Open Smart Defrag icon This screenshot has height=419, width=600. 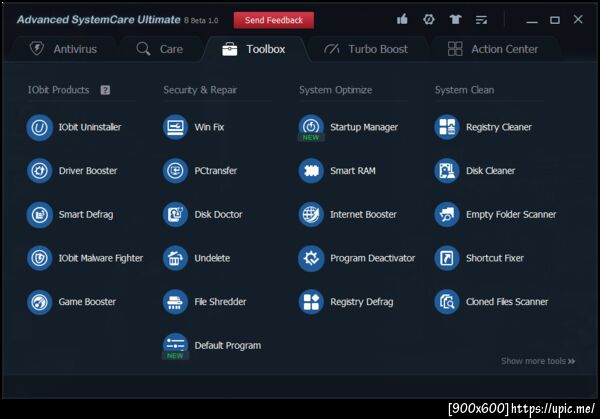tap(39, 215)
